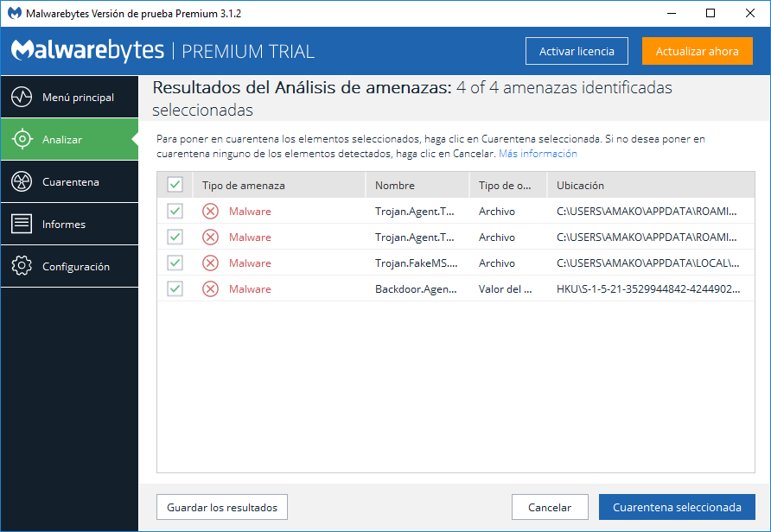Click the Menú principal pulse icon
Image resolution: width=771 pixels, height=532 pixels.
pyautogui.click(x=22, y=97)
